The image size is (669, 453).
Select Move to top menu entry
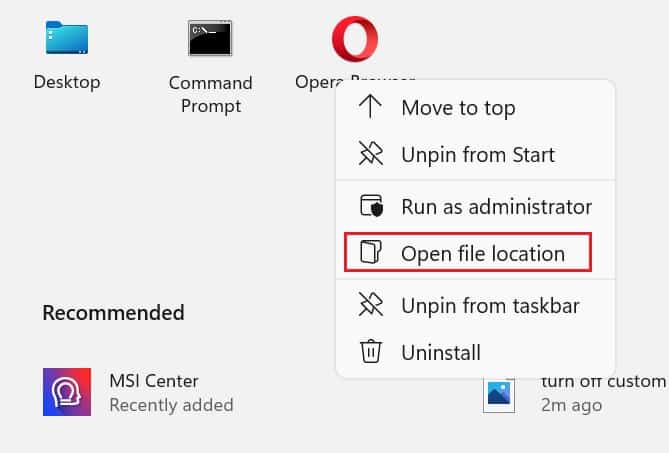click(x=475, y=107)
